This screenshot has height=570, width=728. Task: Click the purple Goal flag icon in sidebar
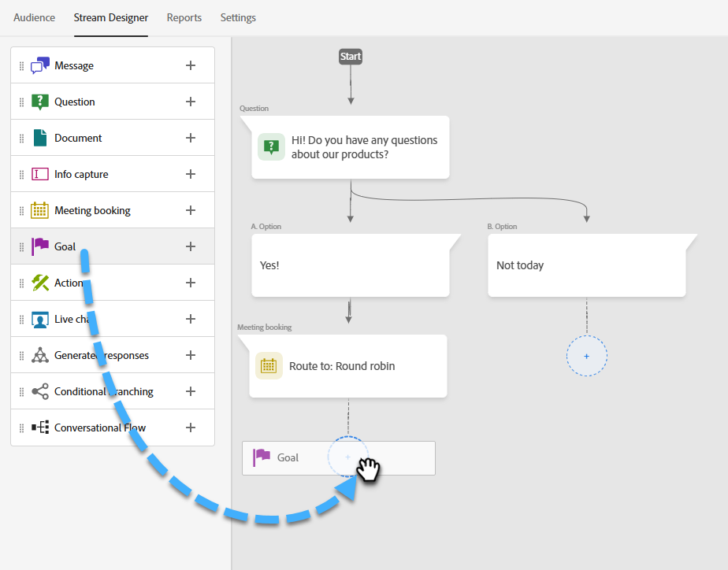pyautogui.click(x=40, y=246)
